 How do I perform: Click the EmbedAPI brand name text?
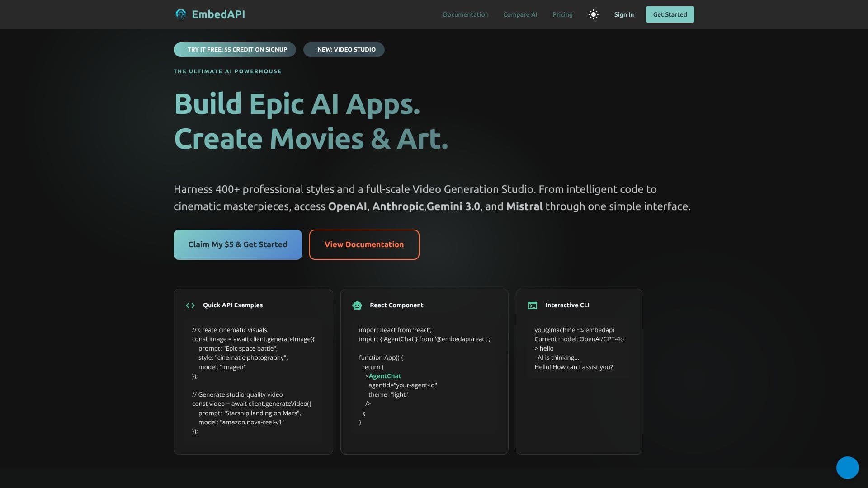(x=218, y=14)
